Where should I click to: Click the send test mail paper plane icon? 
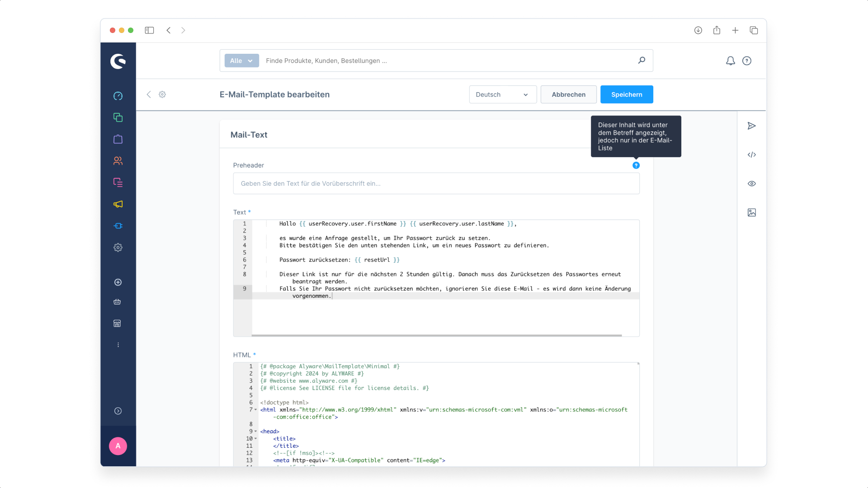pos(752,126)
